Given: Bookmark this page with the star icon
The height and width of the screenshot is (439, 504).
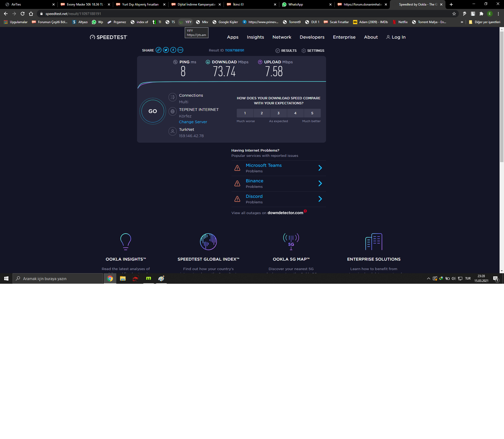Looking at the screenshot, I should 454,14.
